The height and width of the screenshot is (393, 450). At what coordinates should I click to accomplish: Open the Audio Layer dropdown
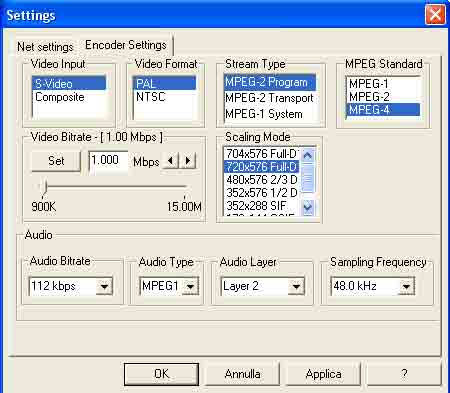click(296, 286)
